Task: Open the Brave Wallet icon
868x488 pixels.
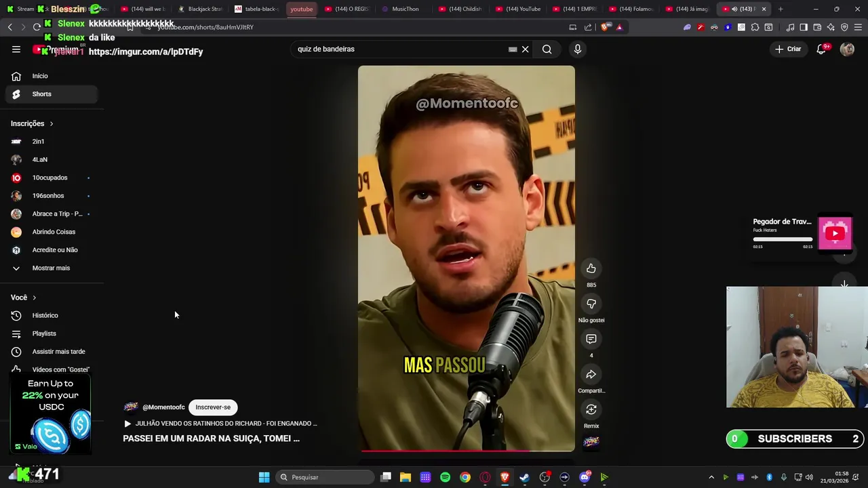Action: (817, 27)
